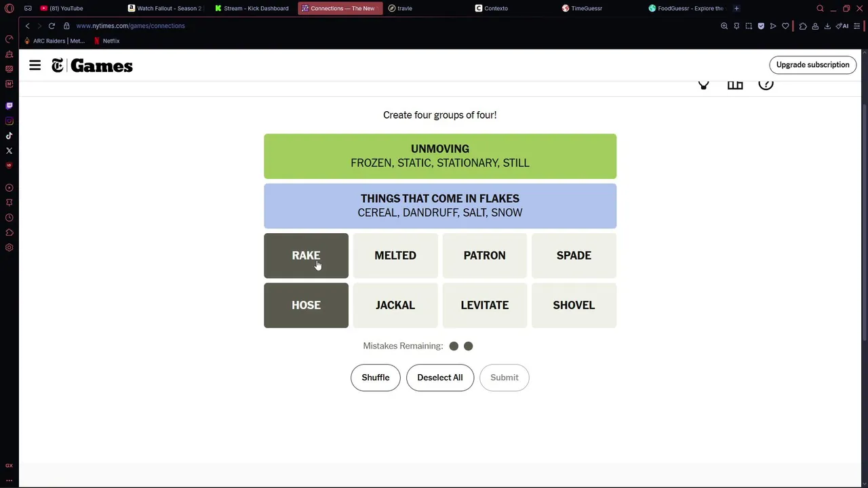
Task: Click the tab search magnifier icon
Action: tap(820, 8)
